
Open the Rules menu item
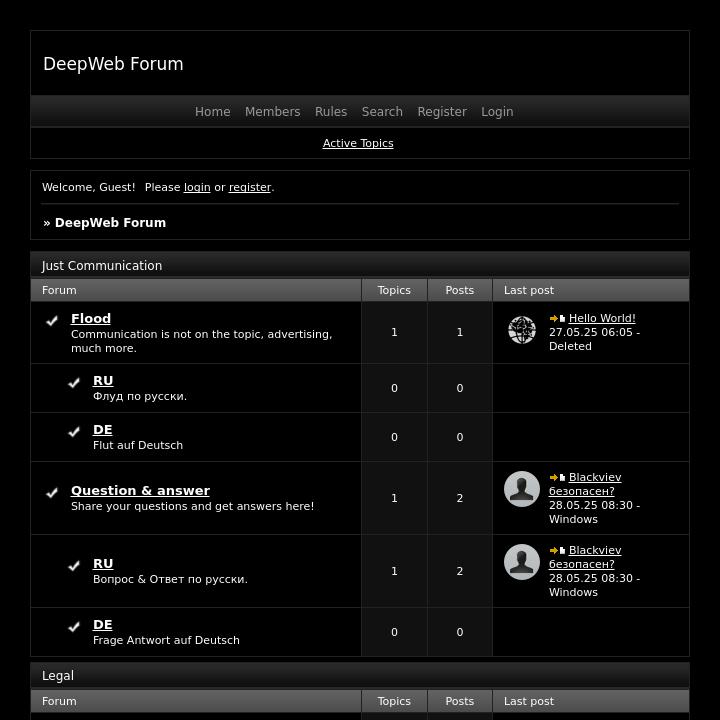(x=330, y=112)
